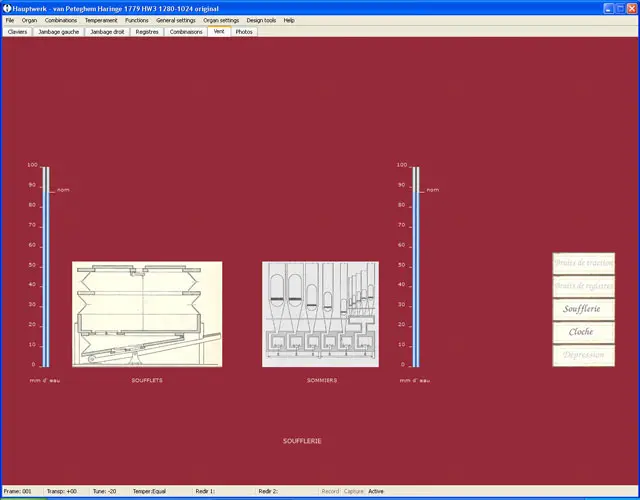Enable Bruits de traction noise

pos(583,263)
